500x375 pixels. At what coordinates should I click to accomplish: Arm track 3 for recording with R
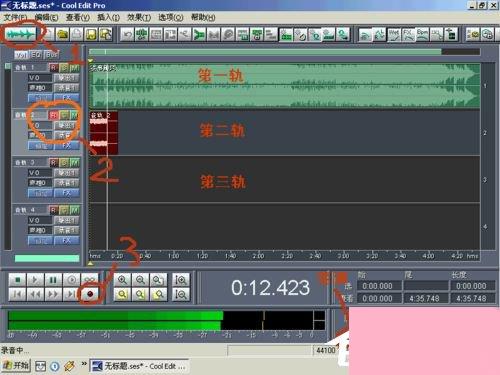tap(54, 162)
